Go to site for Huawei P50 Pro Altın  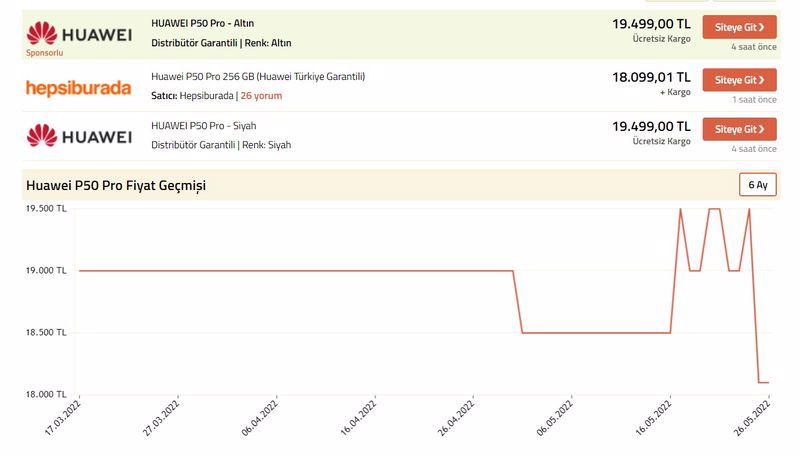[739, 27]
